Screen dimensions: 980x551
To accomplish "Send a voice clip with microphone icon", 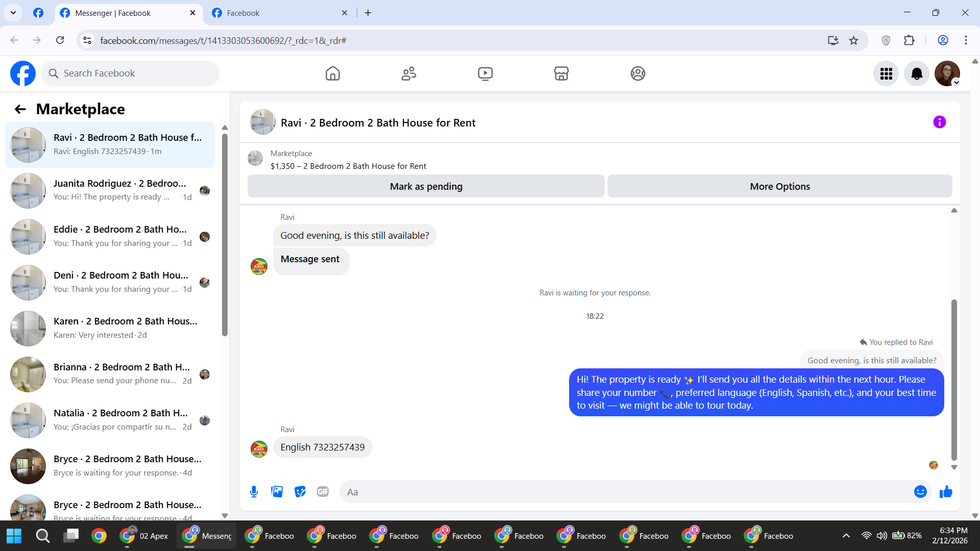I will 254,492.
